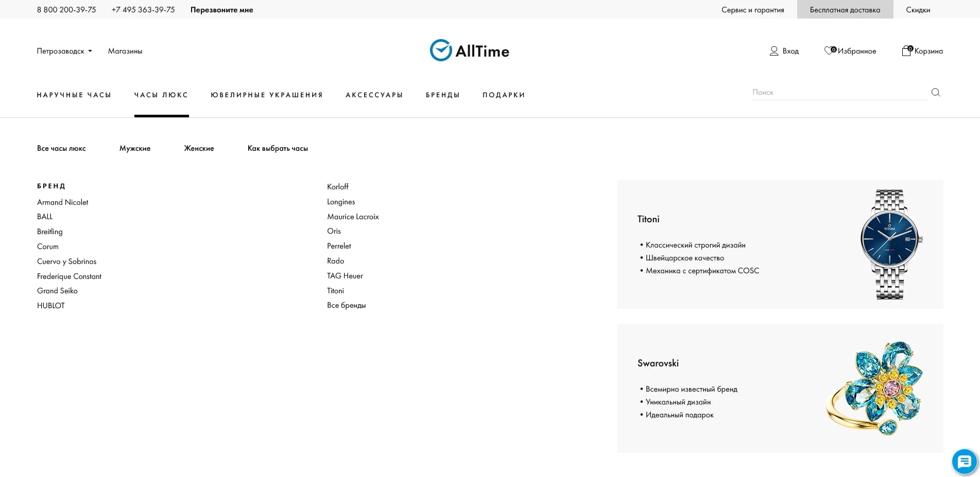The image size is (980, 477).
Task: Open Бесплатная доставка page
Action: [845, 10]
